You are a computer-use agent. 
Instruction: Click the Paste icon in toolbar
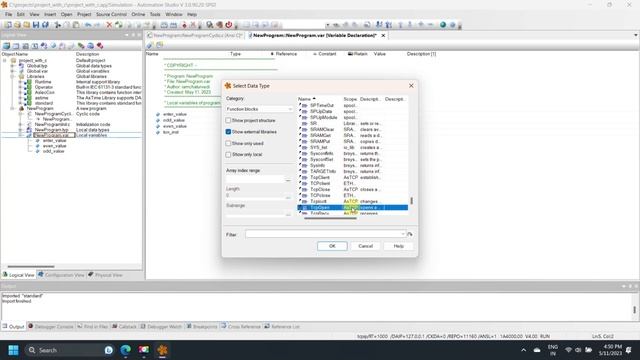click(x=76, y=25)
